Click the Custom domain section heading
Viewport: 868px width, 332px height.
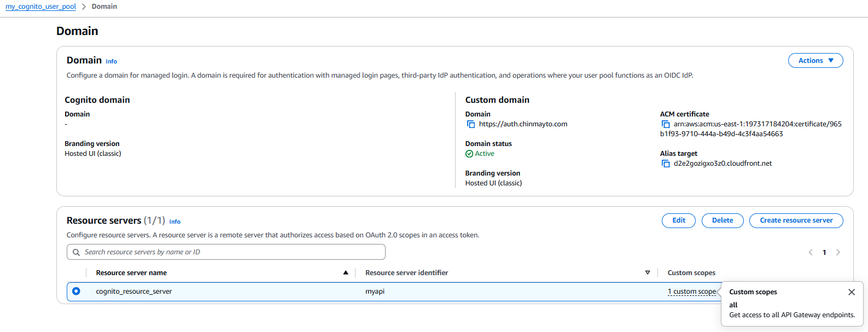497,100
